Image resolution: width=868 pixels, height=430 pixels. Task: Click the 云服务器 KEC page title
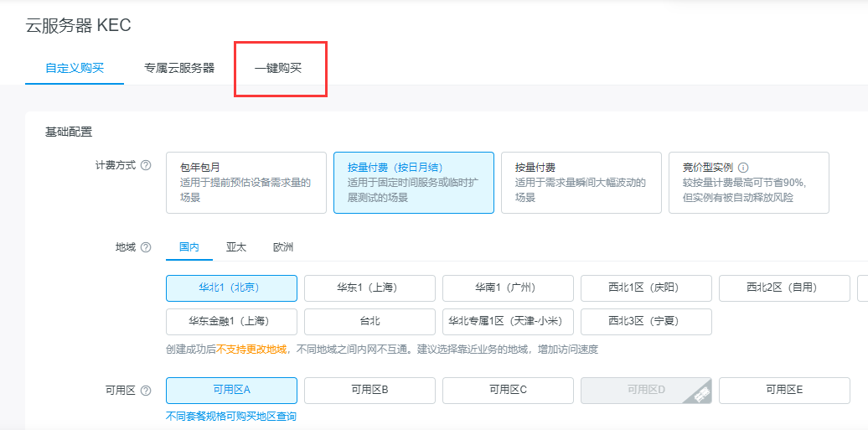[x=78, y=26]
